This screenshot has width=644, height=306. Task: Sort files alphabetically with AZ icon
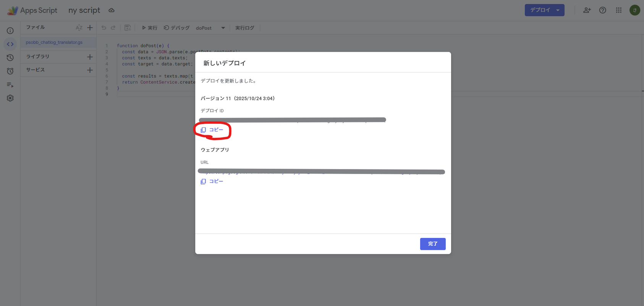pos(79,28)
